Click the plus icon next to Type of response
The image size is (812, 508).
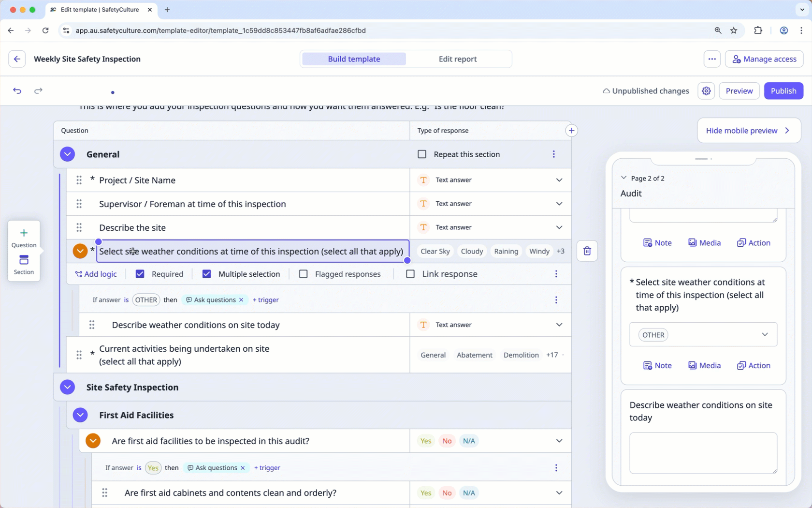tap(571, 131)
